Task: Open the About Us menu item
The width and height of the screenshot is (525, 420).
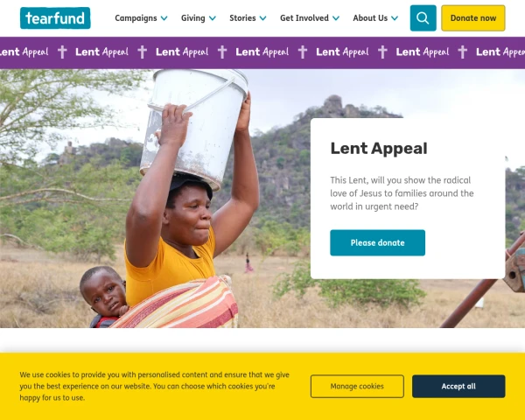Action: tap(370, 18)
